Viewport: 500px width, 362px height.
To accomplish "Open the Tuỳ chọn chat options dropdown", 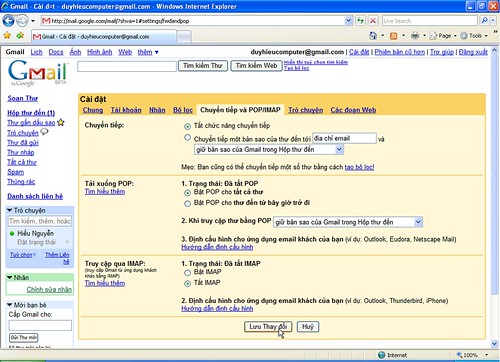I will click(x=23, y=255).
